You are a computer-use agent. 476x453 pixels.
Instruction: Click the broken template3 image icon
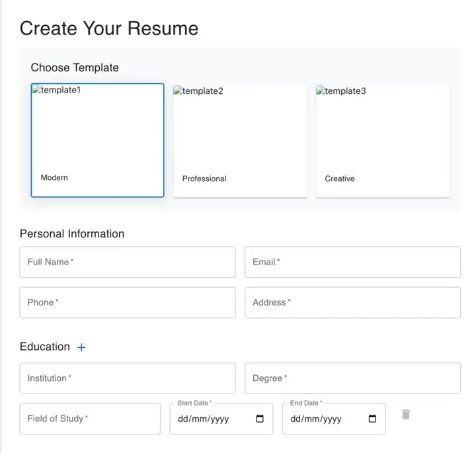coord(321,91)
